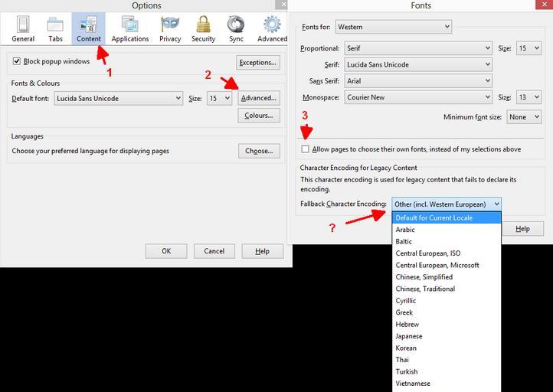Click the Advanced... fonts button
The image size is (553, 392).
click(x=258, y=98)
